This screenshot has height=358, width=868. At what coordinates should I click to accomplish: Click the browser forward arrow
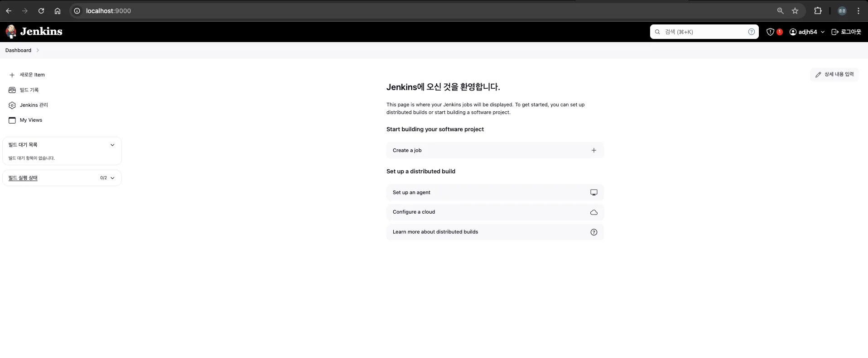tap(25, 11)
